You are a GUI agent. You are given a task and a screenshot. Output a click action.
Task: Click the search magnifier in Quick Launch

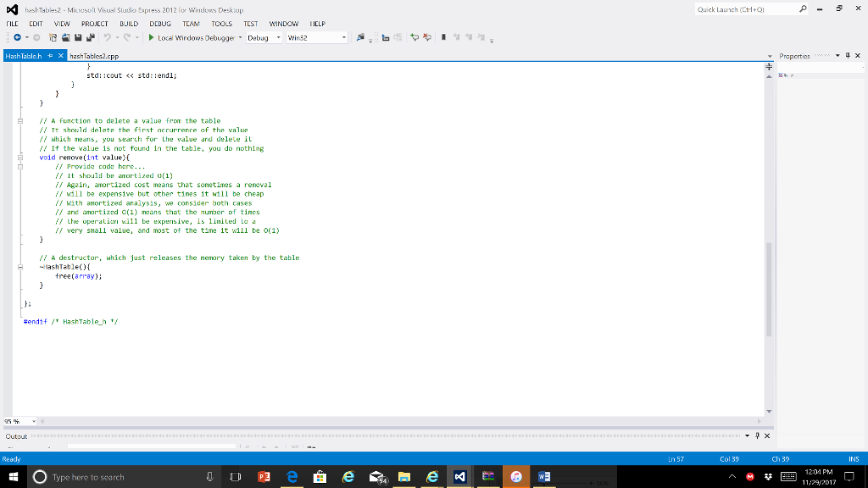[x=803, y=9]
